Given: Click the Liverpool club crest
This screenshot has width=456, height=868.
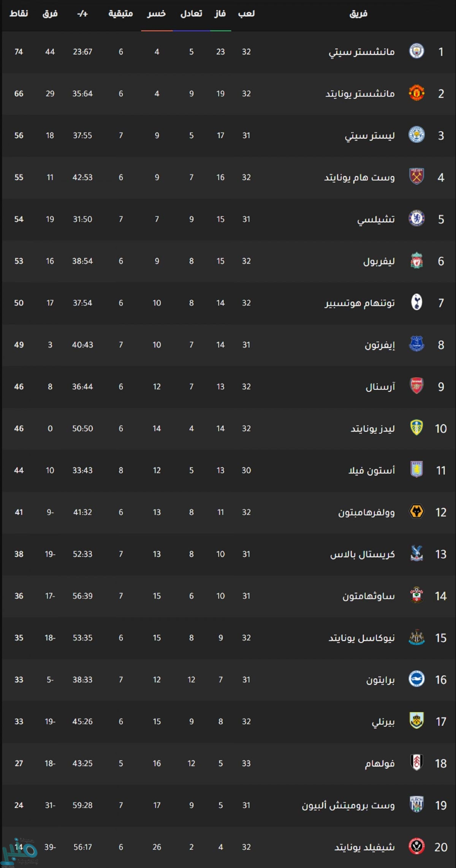Looking at the screenshot, I should tap(416, 261).
